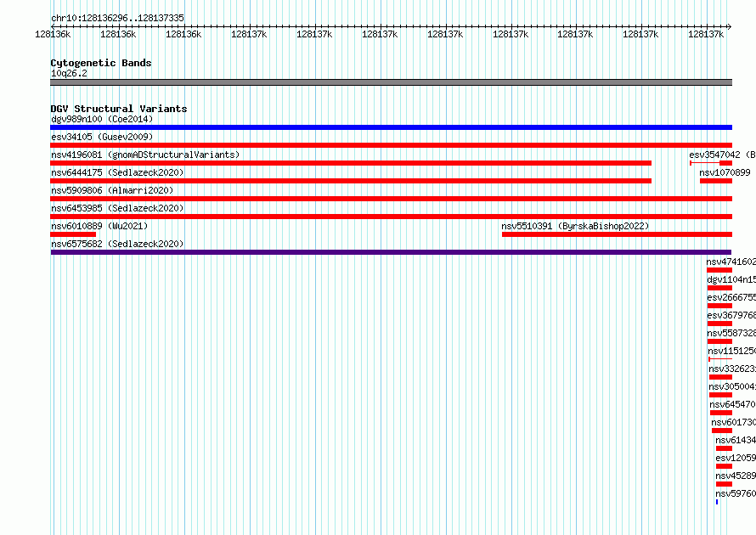
Task: Click the gray 10q26.2 cytogenetic band bar
Action: click(391, 82)
